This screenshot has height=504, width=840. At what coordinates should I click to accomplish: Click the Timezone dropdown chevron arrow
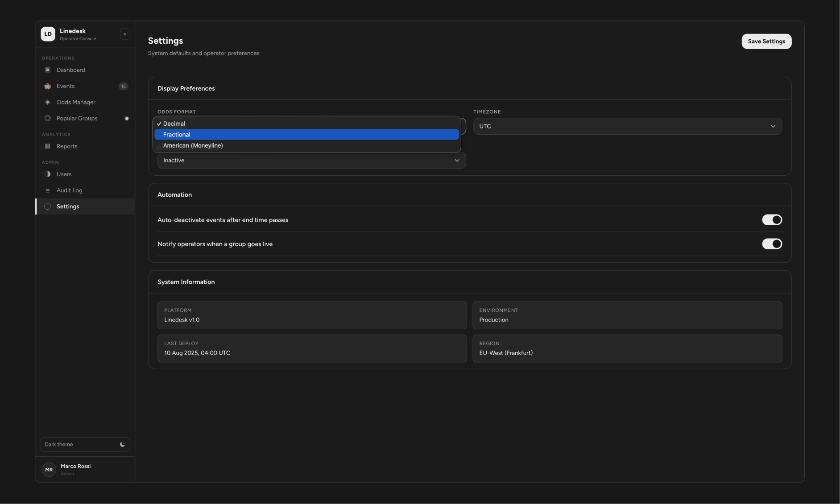pos(773,126)
